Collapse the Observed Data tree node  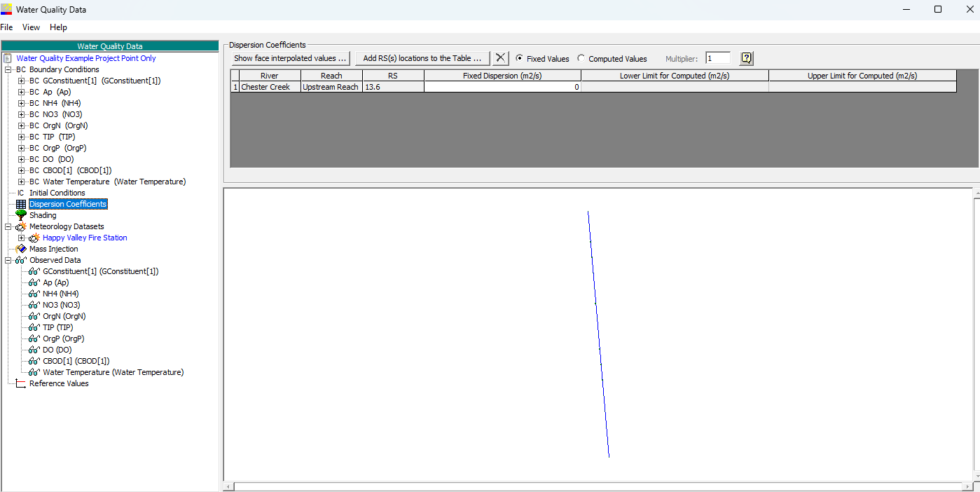click(8, 260)
